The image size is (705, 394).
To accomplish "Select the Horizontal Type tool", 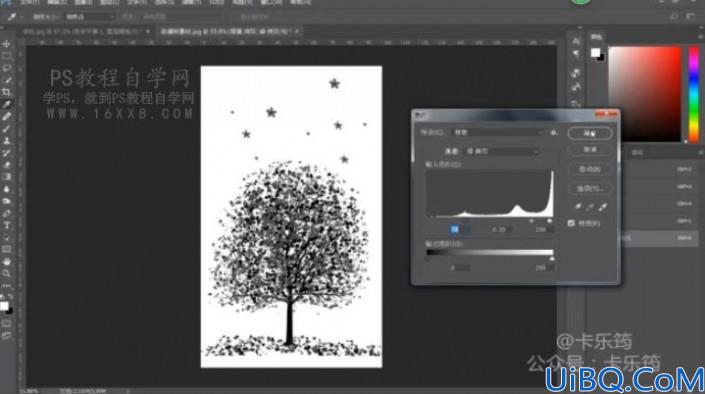I will [6, 226].
